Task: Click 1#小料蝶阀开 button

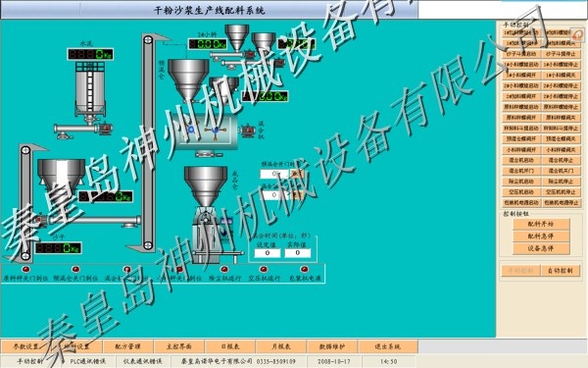Action: click(521, 76)
